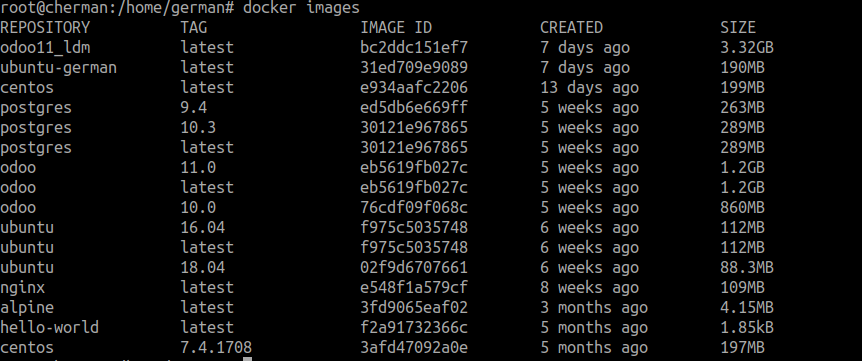Click the docker images command text
862x361 pixels.
pyautogui.click(x=301, y=8)
